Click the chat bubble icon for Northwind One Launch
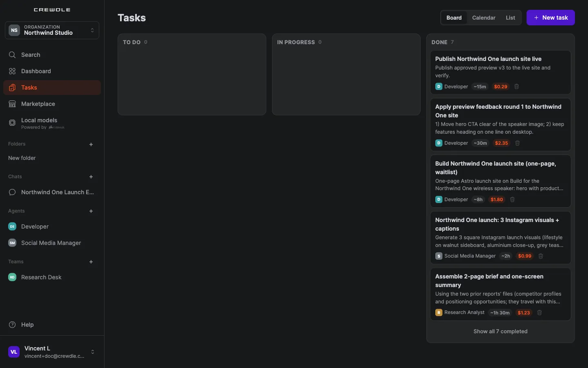The image size is (588, 368). point(12,192)
